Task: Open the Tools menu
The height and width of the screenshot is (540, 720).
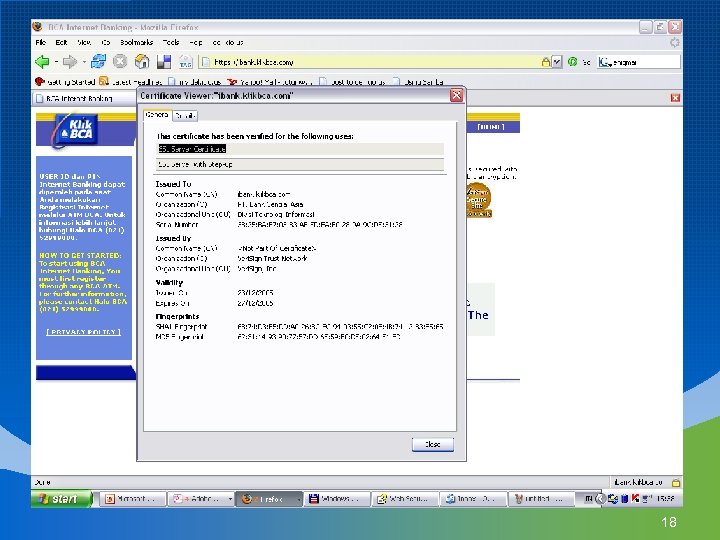Action: tap(170, 42)
